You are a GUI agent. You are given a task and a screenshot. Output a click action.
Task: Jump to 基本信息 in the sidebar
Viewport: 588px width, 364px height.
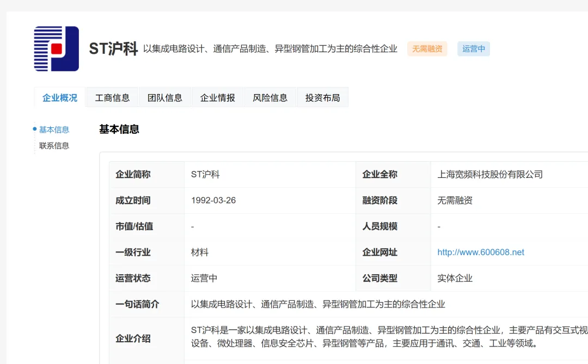tap(54, 129)
